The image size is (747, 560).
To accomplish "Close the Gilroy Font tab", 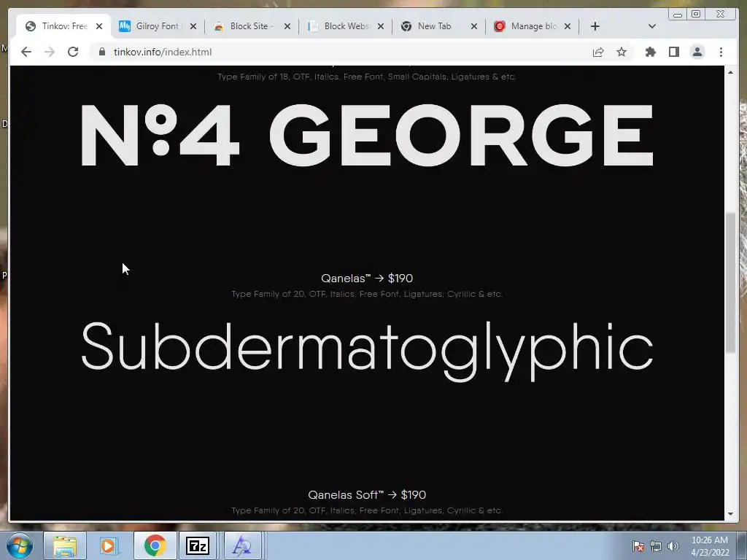I will [x=193, y=26].
